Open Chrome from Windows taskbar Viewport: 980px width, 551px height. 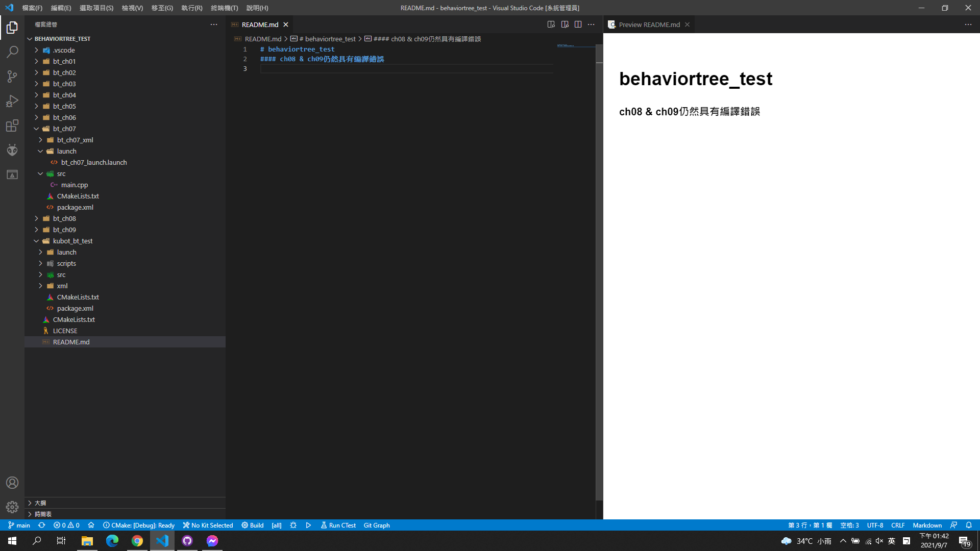tap(137, 541)
